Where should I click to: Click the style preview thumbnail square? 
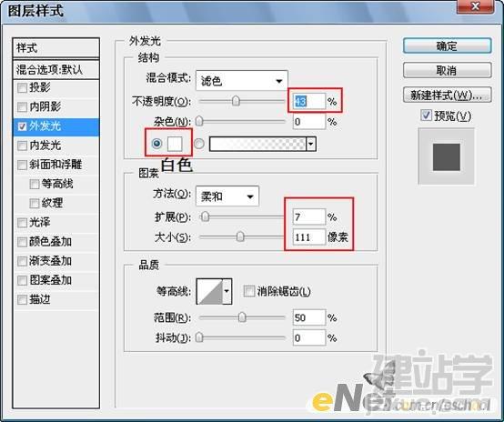click(x=446, y=157)
